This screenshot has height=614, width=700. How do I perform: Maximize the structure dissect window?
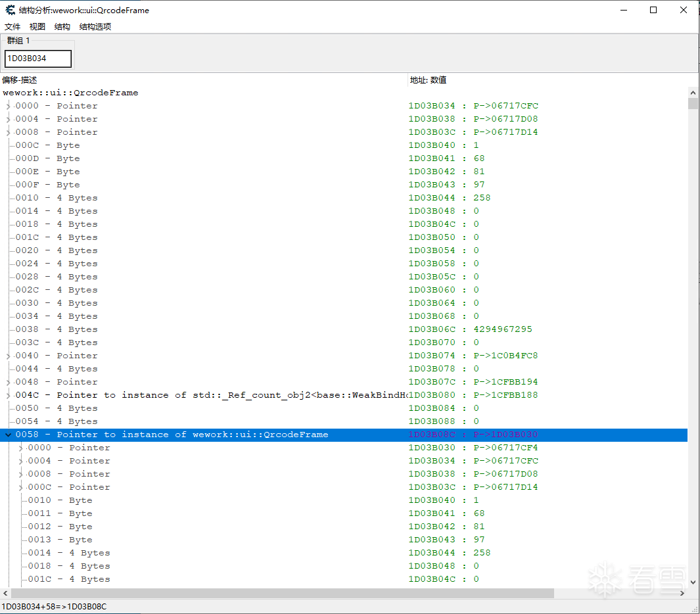pos(653,10)
